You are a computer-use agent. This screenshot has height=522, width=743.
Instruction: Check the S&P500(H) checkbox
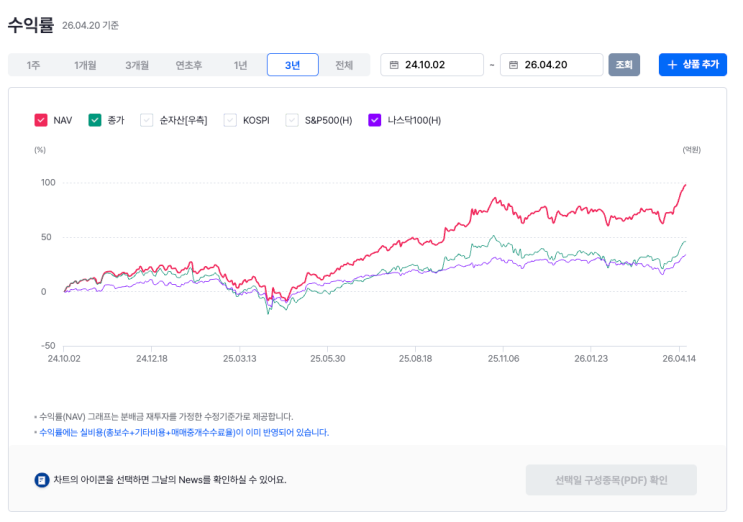tap(292, 120)
